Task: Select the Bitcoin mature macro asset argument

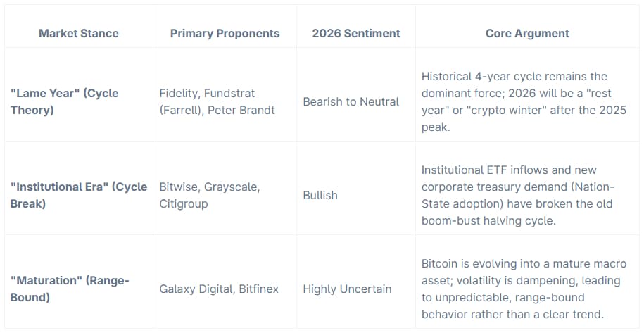Action: [x=524, y=289]
